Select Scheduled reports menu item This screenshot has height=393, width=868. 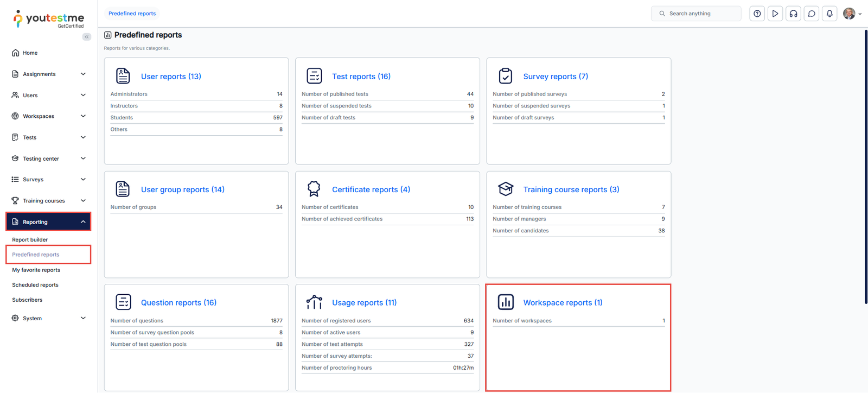click(35, 285)
